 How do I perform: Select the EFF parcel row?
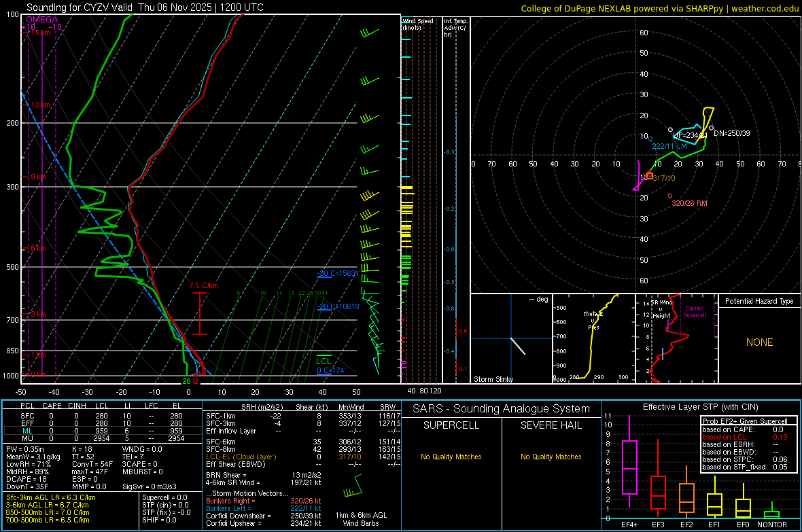[102, 423]
